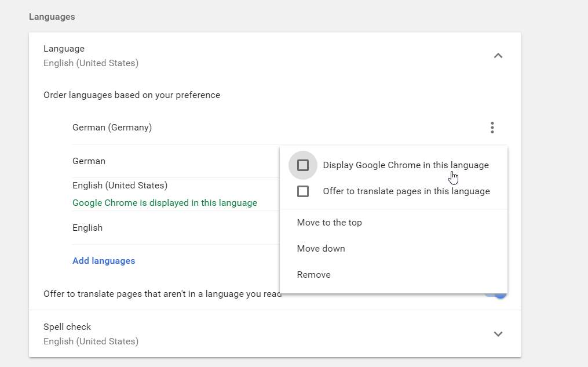Click the Spell check row title
588x367 pixels.
(x=67, y=327)
